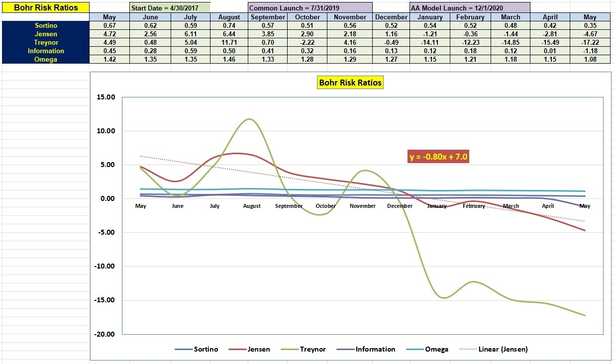Select the yellow "Bohr Risk Ratios" title cell
615x364 pixels.
tap(46, 7)
